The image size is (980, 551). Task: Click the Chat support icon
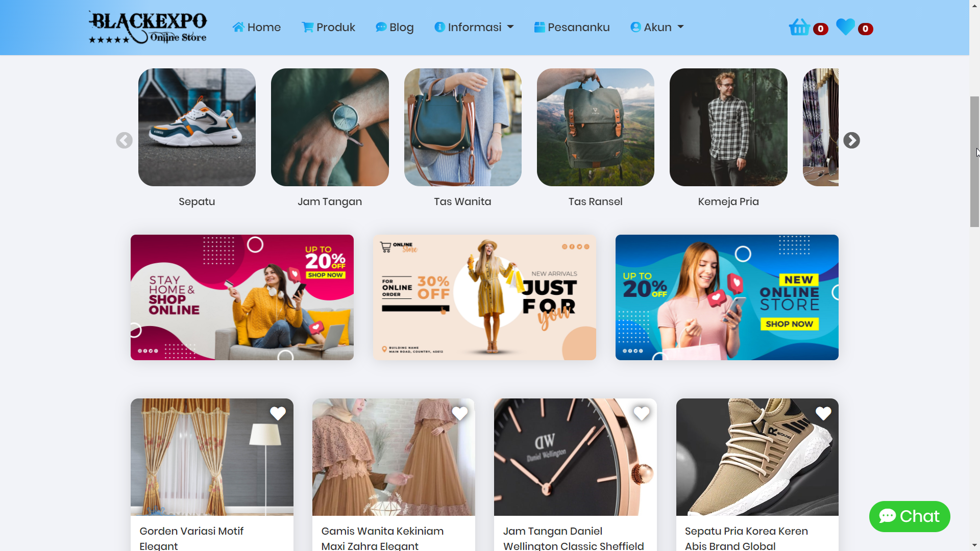pyautogui.click(x=910, y=517)
